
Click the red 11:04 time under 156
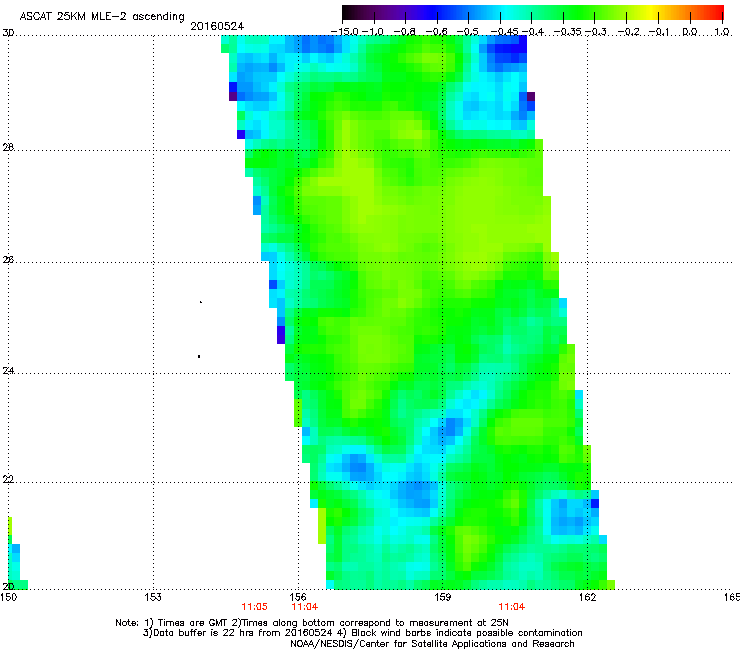pos(305,607)
